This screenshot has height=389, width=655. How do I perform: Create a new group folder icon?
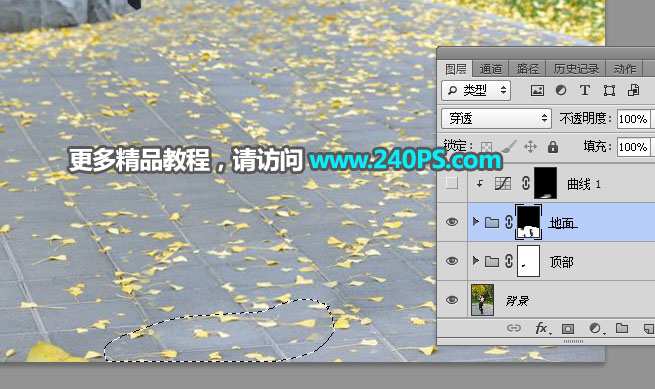coord(622,328)
